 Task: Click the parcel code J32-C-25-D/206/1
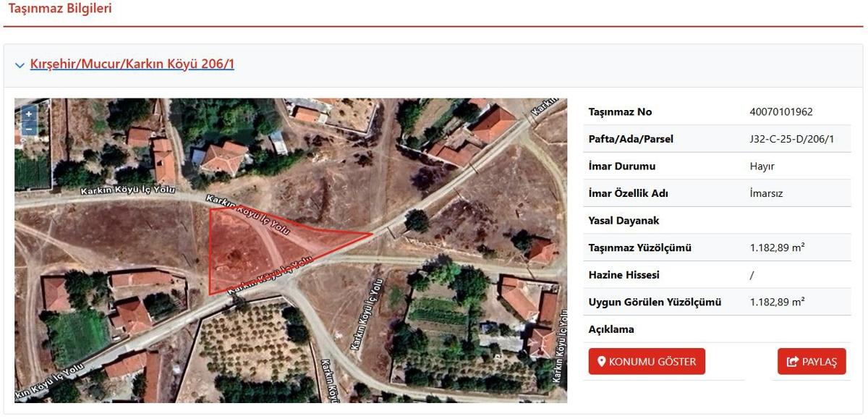(792, 139)
